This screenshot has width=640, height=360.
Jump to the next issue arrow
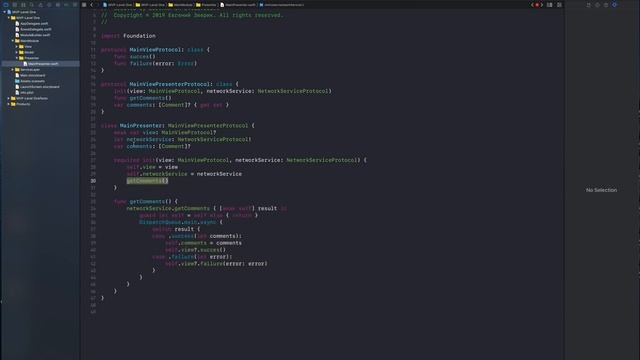542,5
